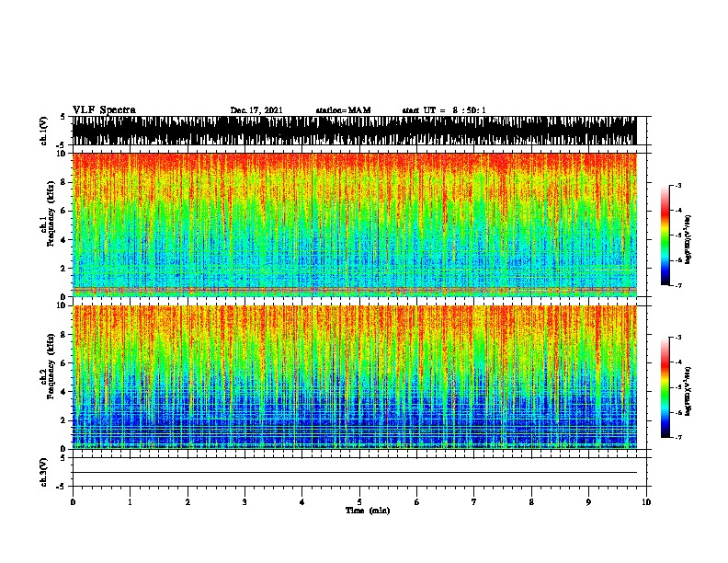Select the "start UT = 8 : 50: 1" text
728x563 pixels.
(x=444, y=110)
